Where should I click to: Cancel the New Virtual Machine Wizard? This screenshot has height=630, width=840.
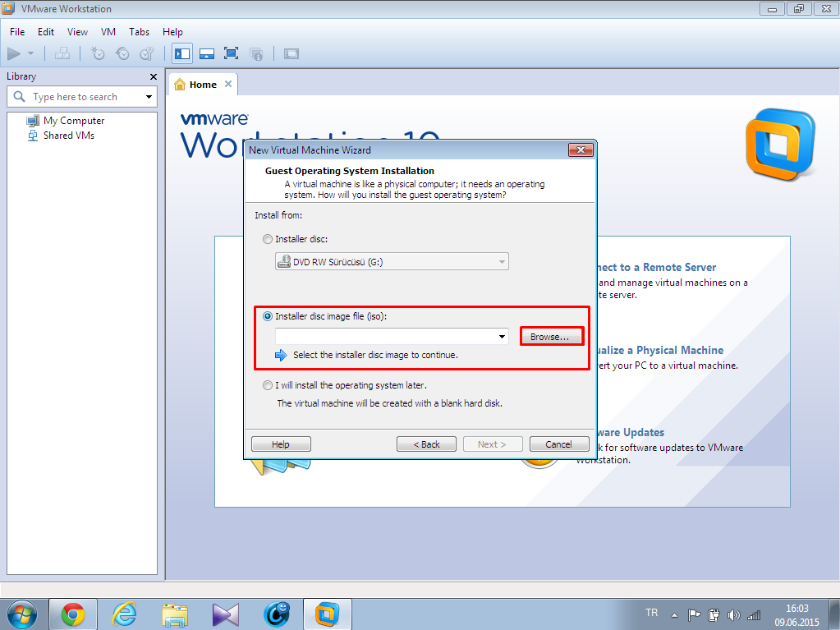click(558, 444)
